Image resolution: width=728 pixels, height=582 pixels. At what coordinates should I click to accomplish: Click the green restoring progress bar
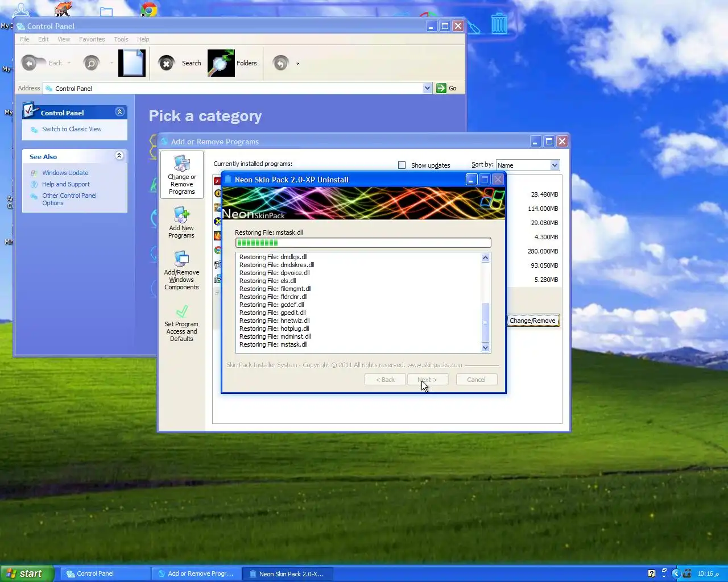click(363, 243)
